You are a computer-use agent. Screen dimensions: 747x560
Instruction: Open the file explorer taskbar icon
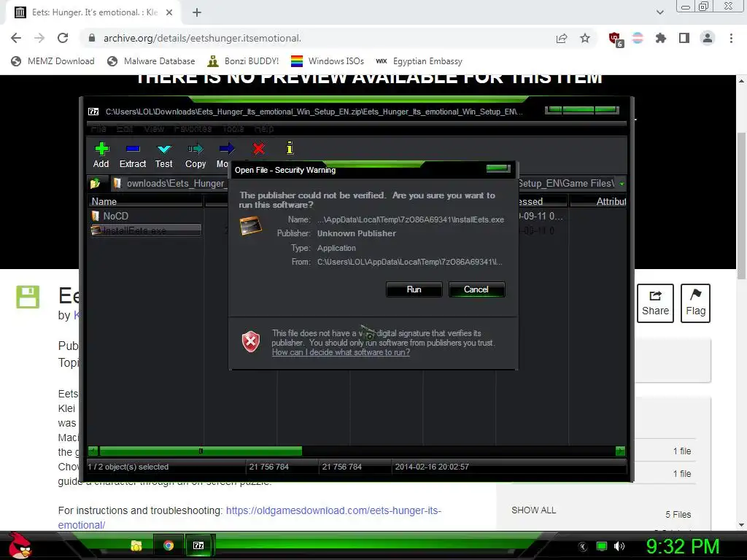click(136, 545)
